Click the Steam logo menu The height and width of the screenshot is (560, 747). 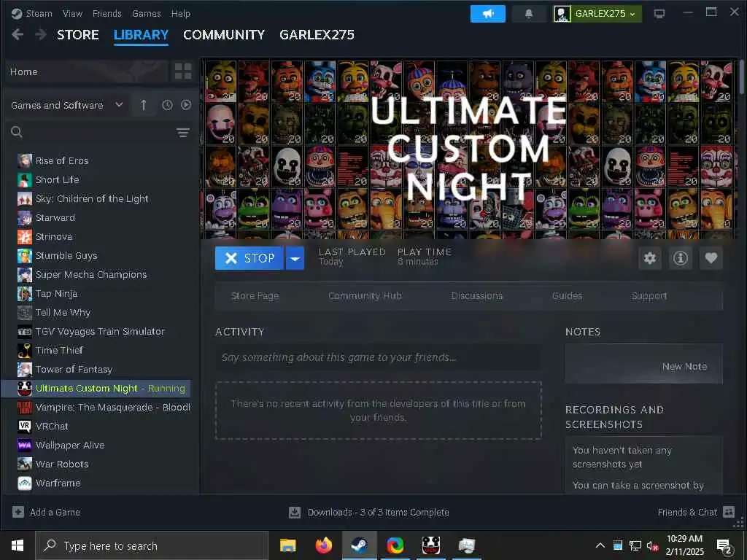(32, 13)
